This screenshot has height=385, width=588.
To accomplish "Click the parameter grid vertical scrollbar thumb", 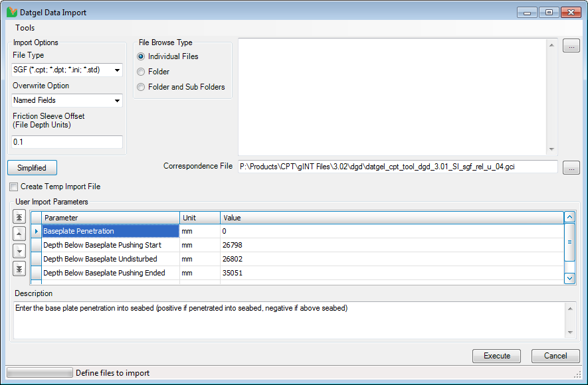I will [x=569, y=242].
